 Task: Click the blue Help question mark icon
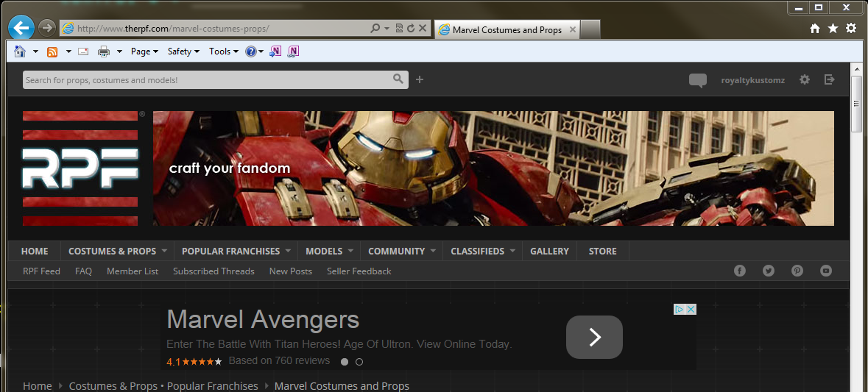251,51
